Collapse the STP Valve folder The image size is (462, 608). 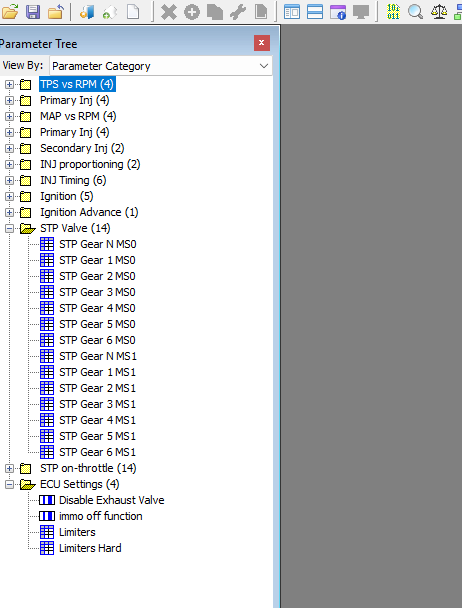(9, 228)
